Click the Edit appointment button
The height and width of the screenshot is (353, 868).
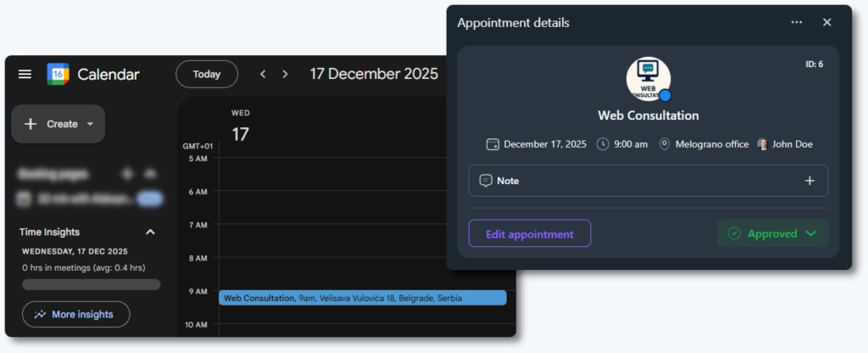(x=530, y=233)
